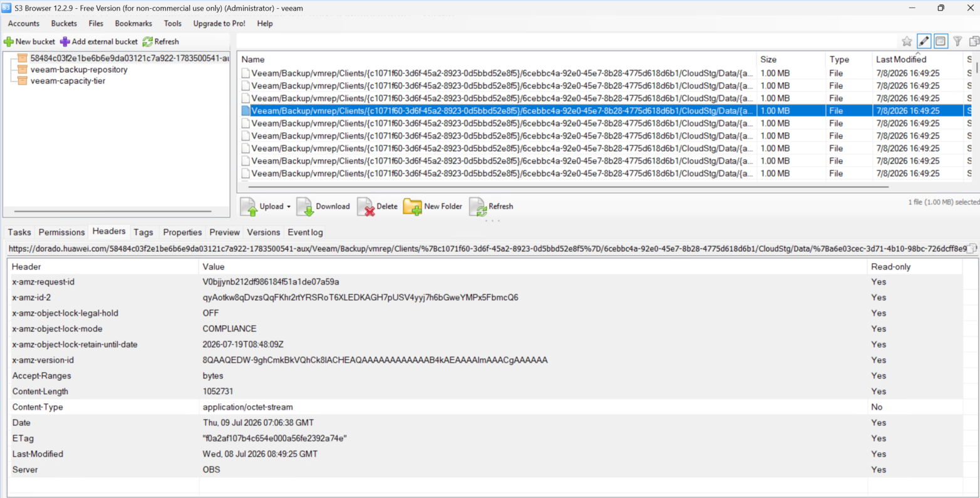Click the retain-until date 2026-07-19T08:48:09Z
The width and height of the screenshot is (980, 498).
[243, 345]
